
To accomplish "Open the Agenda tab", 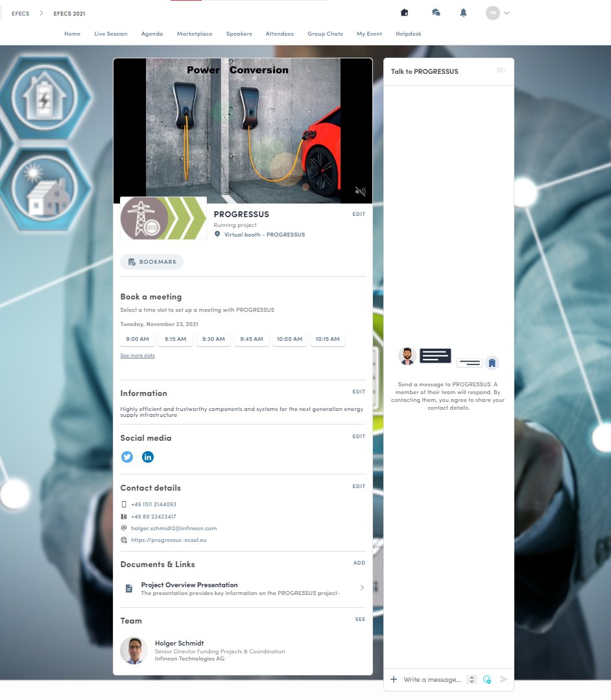I will pos(152,34).
